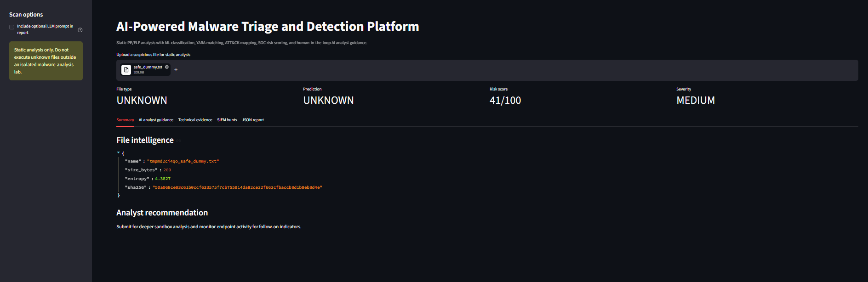868x282 pixels.
Task: Click the static analysis warning notice
Action: point(46,61)
